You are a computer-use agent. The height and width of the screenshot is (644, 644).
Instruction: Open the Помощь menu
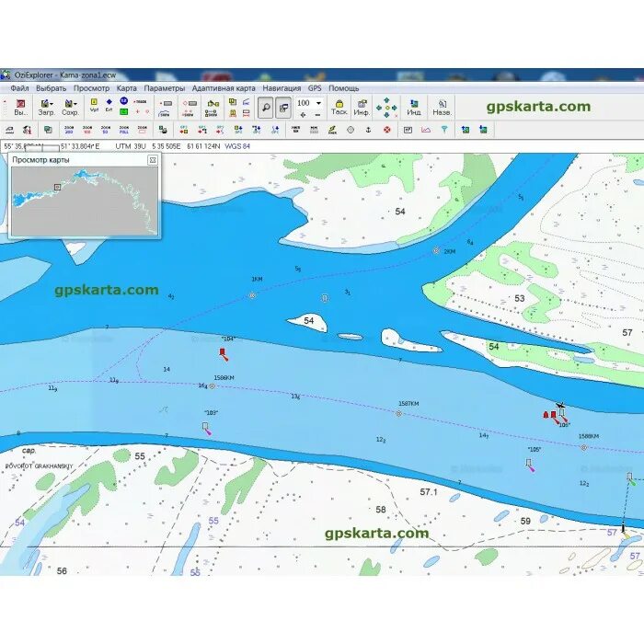point(344,88)
